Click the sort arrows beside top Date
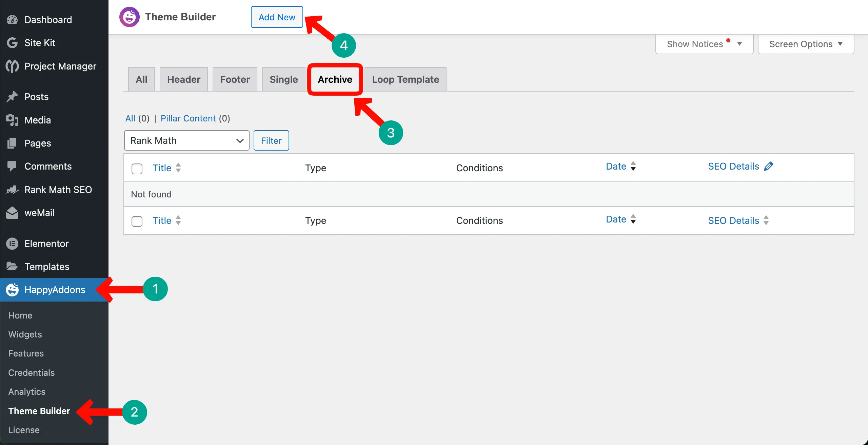 (633, 166)
